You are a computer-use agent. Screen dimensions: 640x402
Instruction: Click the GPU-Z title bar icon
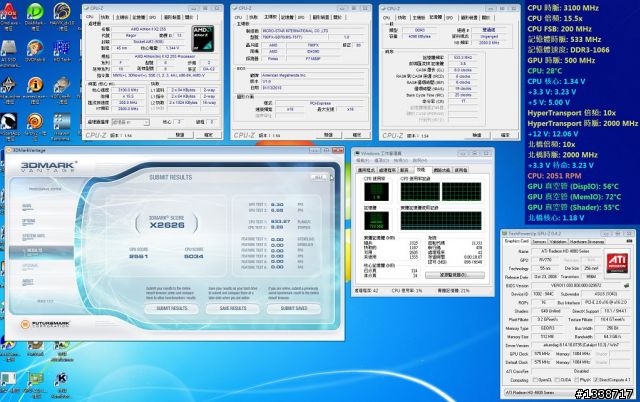(x=505, y=233)
